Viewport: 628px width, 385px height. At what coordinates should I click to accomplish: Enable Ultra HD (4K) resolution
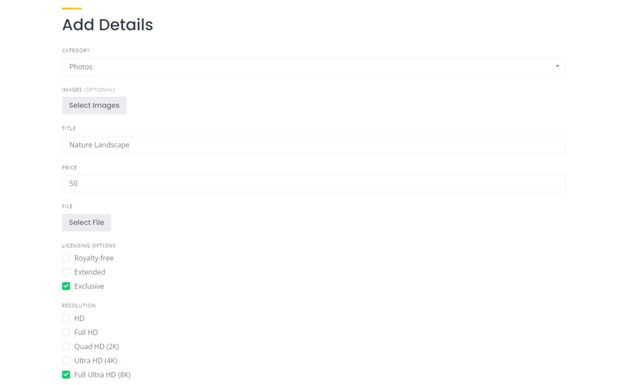point(66,361)
